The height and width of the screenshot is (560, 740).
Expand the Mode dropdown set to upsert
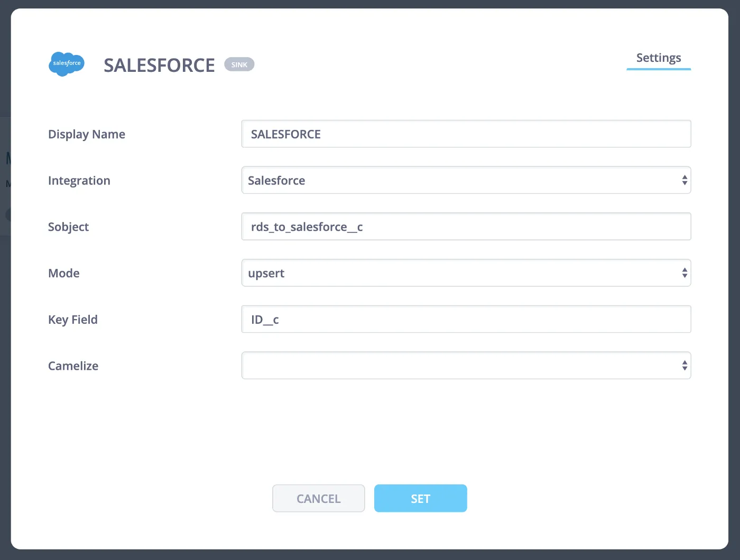(x=466, y=273)
